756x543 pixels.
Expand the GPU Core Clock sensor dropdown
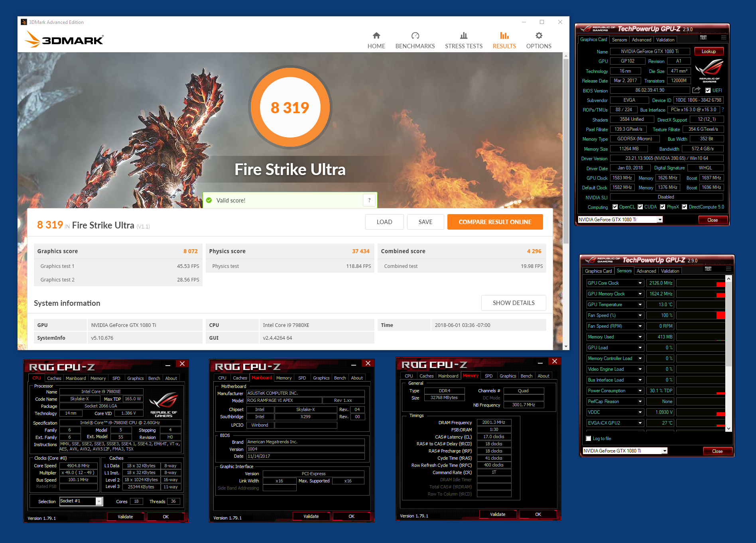pyautogui.click(x=640, y=283)
